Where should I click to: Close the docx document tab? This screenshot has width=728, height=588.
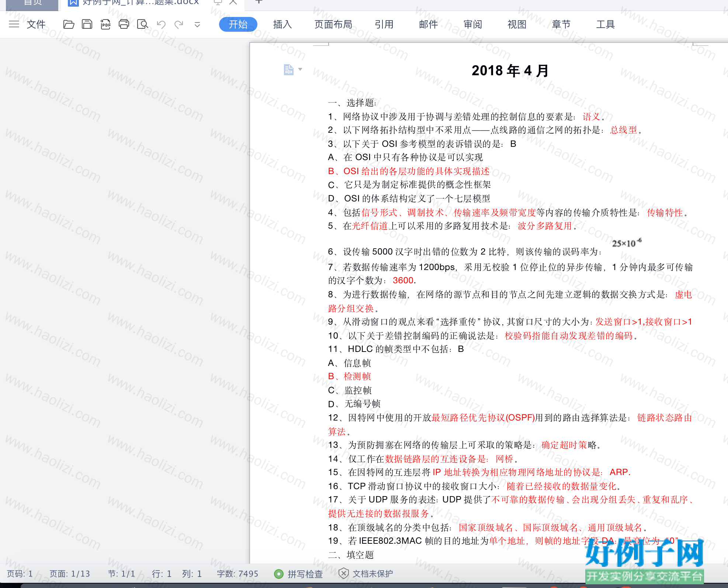pos(233,2)
